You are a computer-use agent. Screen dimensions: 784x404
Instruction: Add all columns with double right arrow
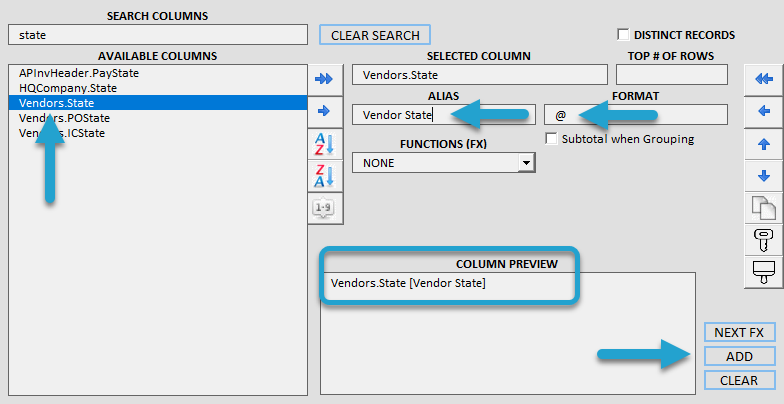pyautogui.click(x=324, y=79)
